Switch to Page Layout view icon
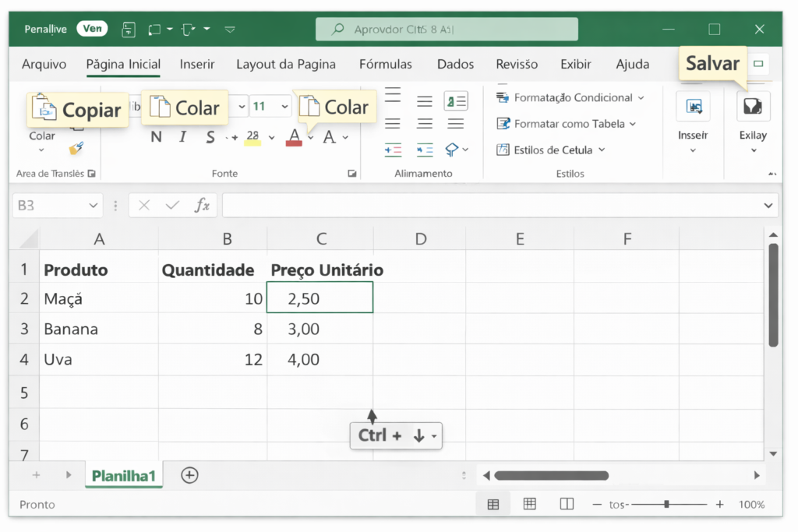 530,504
